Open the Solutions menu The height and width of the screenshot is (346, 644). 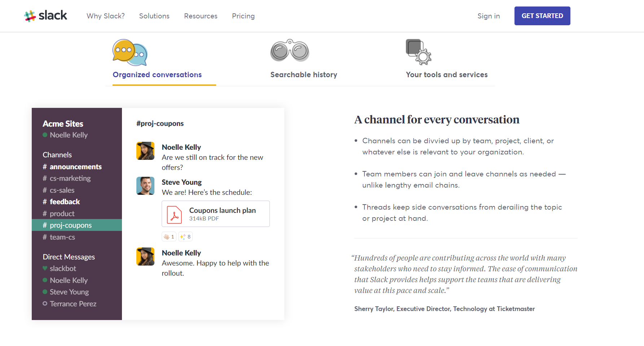coord(154,16)
